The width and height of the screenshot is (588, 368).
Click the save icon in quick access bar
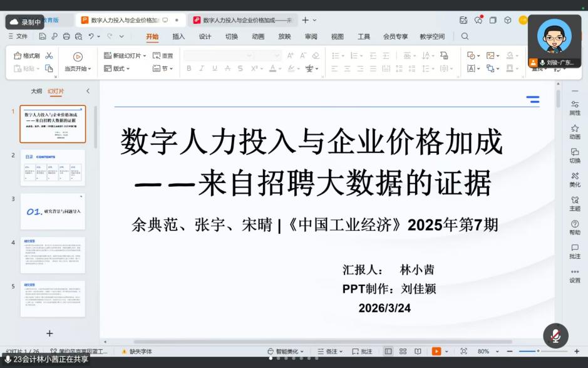click(x=43, y=36)
